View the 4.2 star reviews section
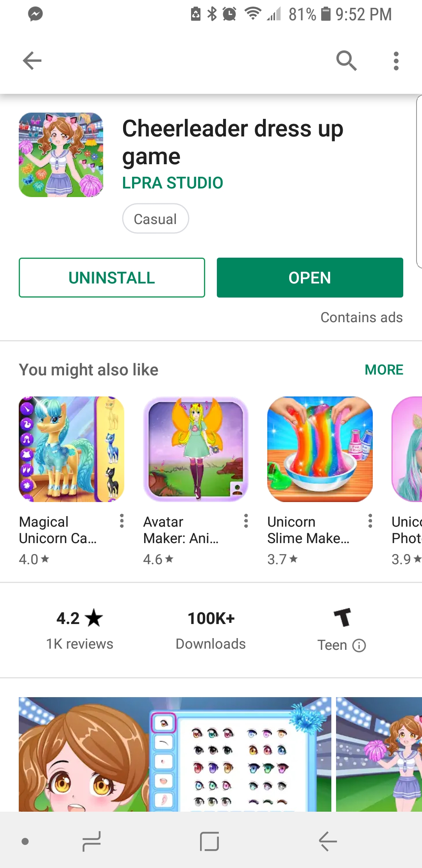 (x=80, y=630)
